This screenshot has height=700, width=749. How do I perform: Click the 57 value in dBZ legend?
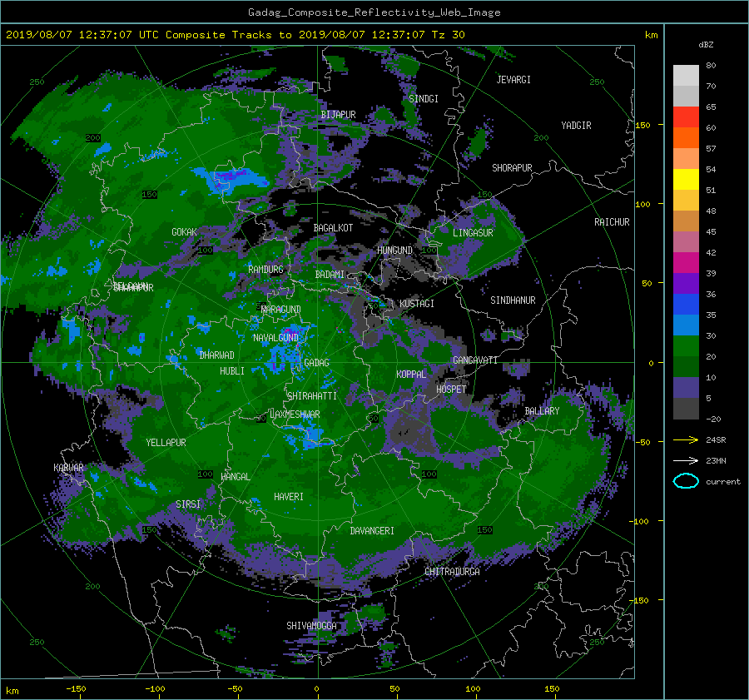(x=711, y=149)
